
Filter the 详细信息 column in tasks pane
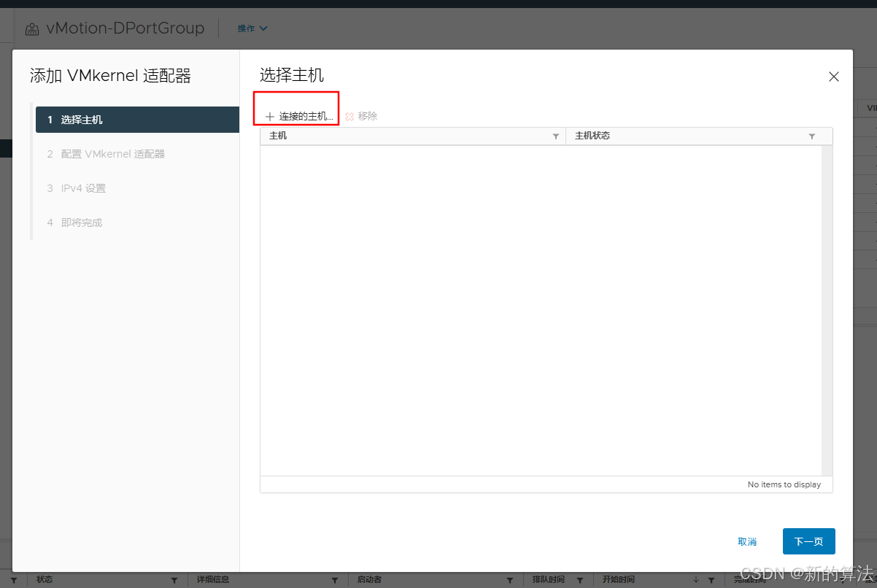pos(335,580)
